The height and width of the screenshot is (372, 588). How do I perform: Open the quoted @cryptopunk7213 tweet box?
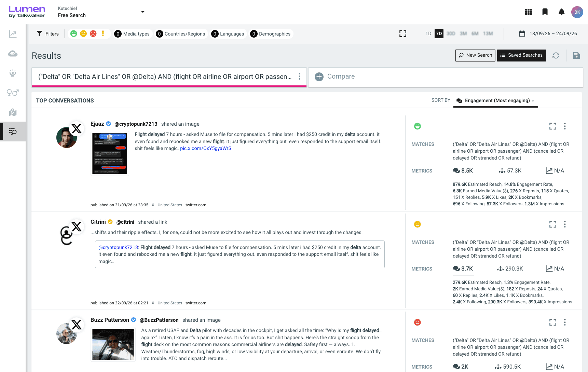240,254
